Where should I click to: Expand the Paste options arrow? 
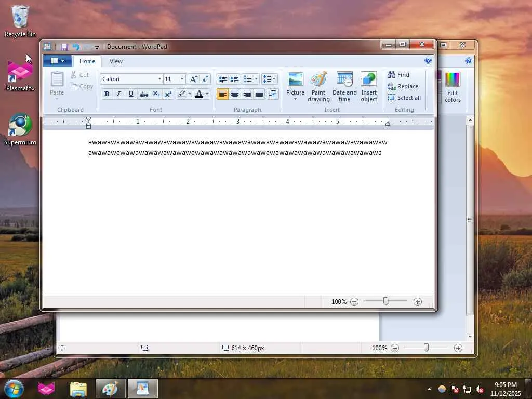pyautogui.click(x=57, y=99)
